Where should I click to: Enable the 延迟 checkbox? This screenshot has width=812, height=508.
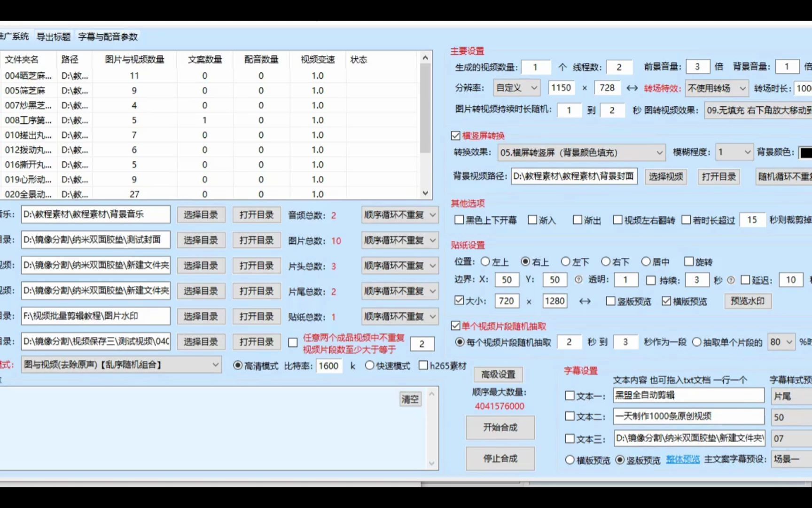(x=745, y=280)
